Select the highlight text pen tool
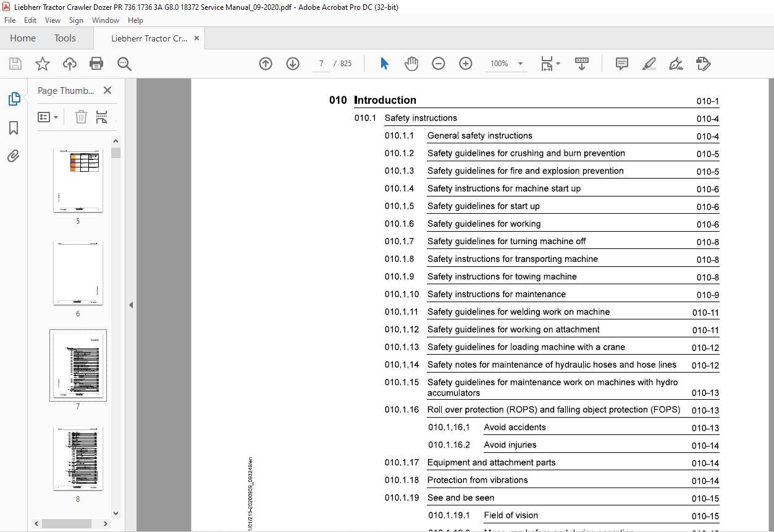 tap(649, 64)
